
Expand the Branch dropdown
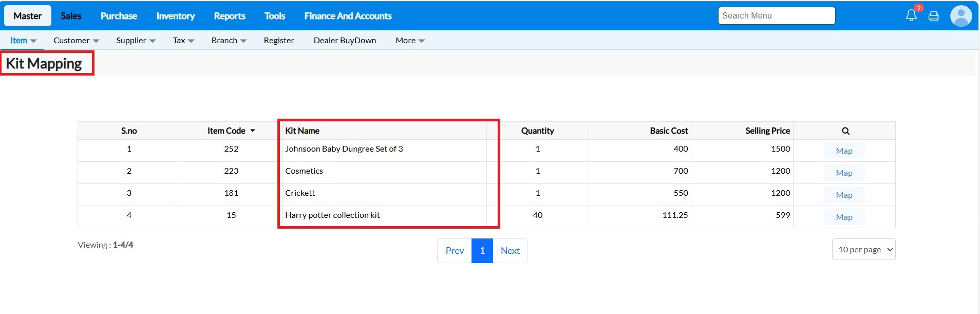click(229, 41)
